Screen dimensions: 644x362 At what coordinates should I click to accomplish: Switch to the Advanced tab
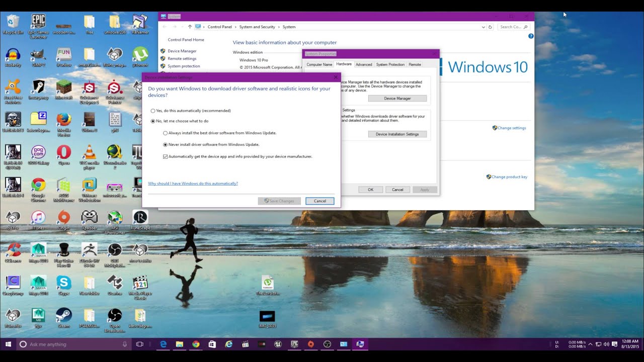(x=364, y=64)
